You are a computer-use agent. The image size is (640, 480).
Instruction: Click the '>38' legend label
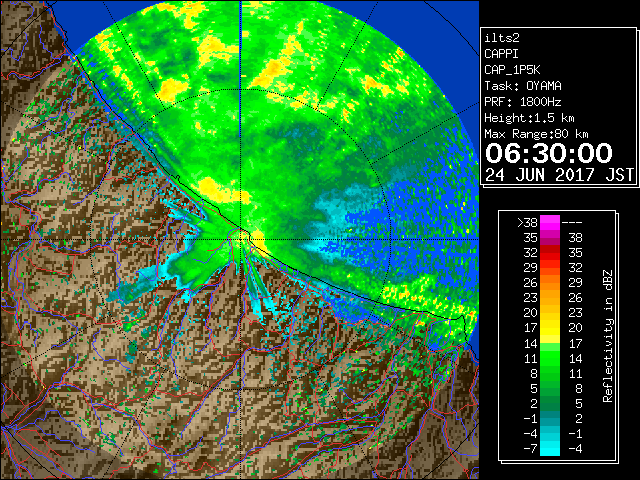(527, 223)
